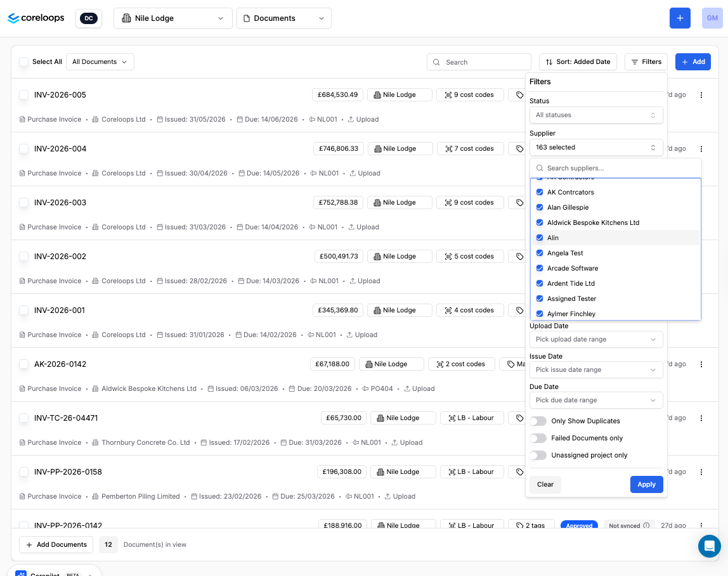Uncheck Assigned Tester supplier
Viewport: 728px width, 576px height.
(x=540, y=298)
